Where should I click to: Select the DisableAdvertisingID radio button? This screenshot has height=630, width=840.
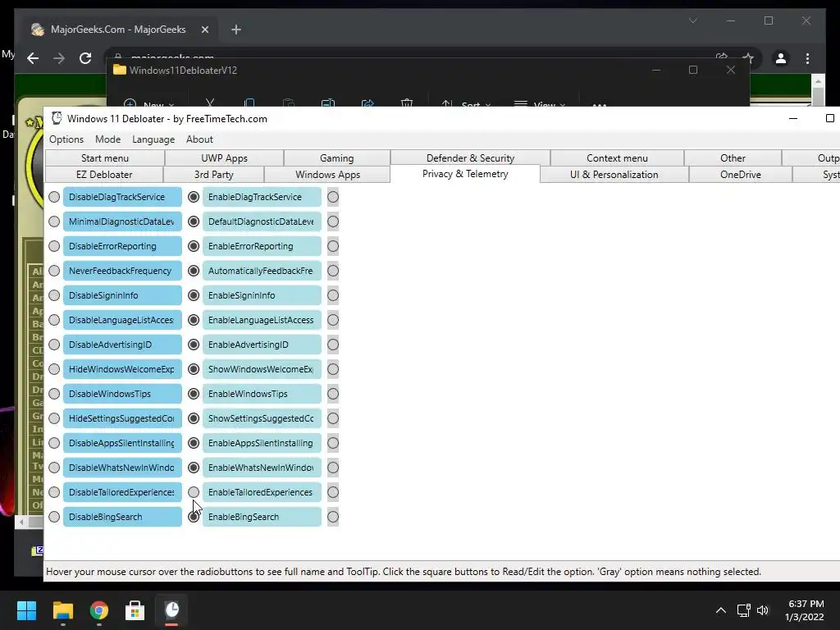click(54, 345)
